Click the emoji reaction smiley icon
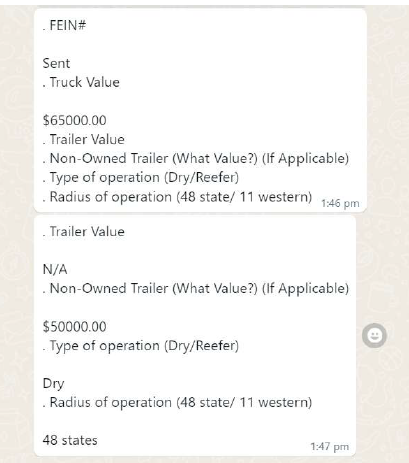Screen dimensions: 409x463 374,335
